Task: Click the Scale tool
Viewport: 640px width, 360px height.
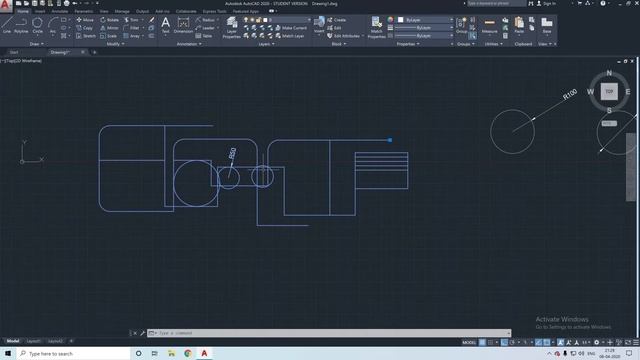Action: pos(108,36)
